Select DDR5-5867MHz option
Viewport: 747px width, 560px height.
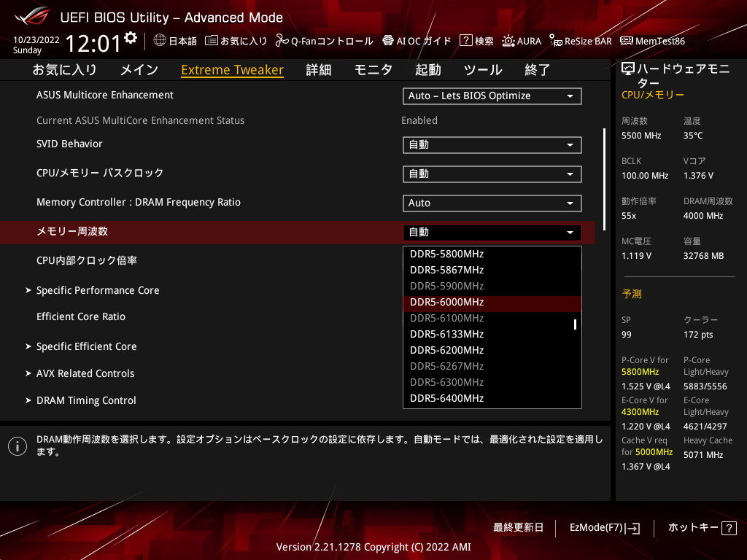492,270
